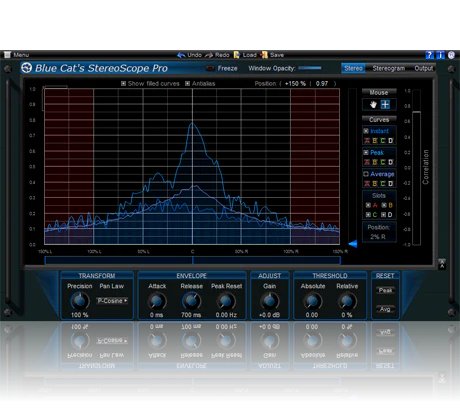460x416 pixels.
Task: Click the blue position arrow marker
Action: click(353, 244)
